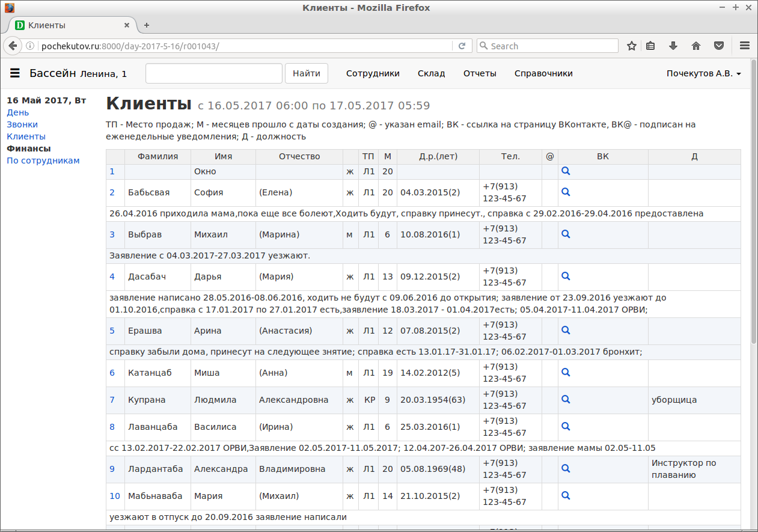
Task: Open client number 10 link
Action: coord(115,496)
